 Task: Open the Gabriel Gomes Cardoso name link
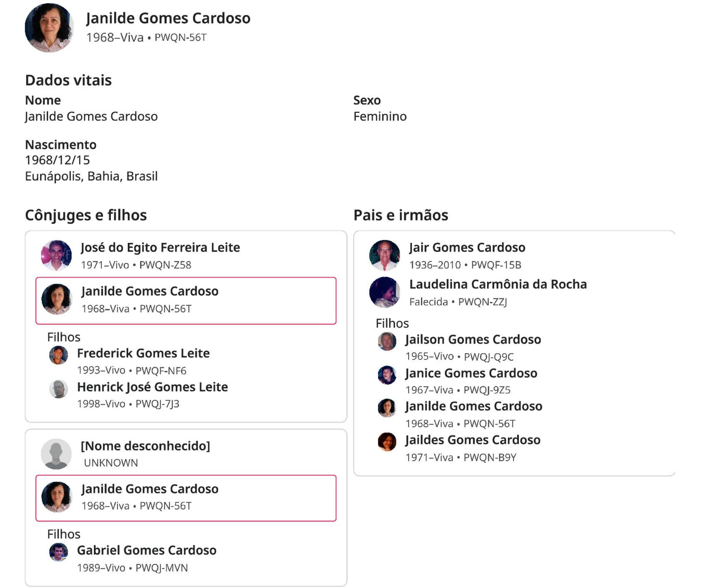pos(146,550)
